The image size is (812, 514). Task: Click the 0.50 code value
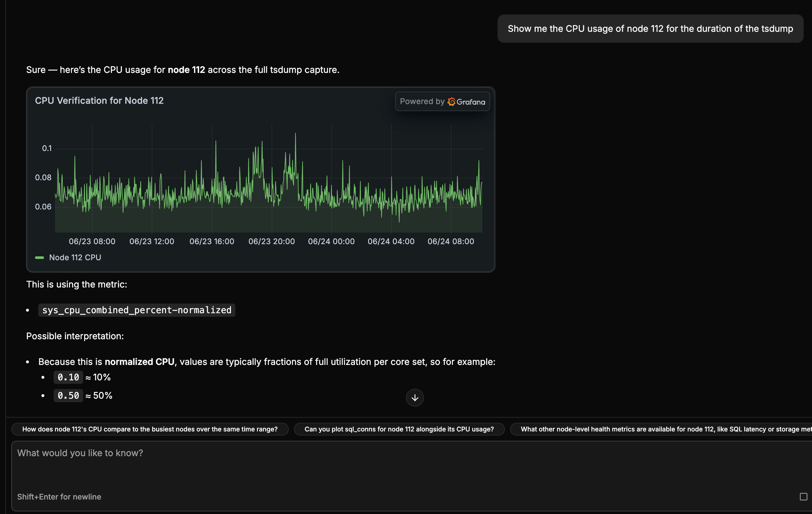(68, 395)
